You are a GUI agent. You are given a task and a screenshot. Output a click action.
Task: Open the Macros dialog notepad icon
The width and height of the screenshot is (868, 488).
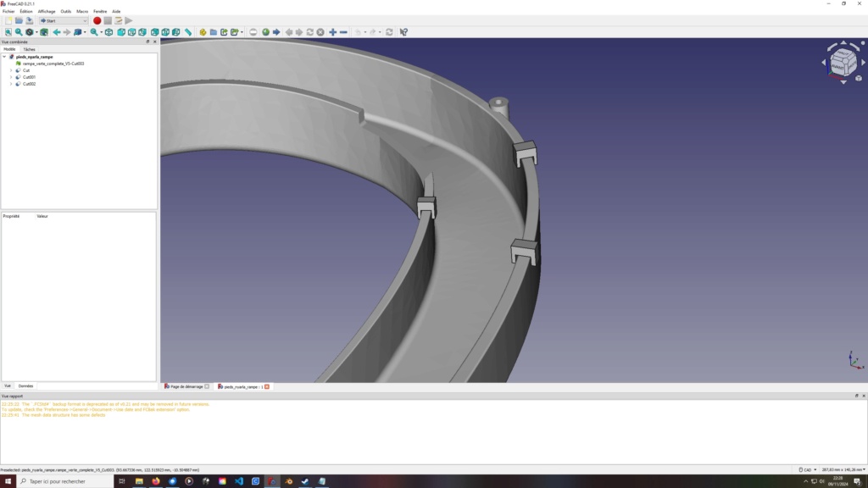coord(118,20)
